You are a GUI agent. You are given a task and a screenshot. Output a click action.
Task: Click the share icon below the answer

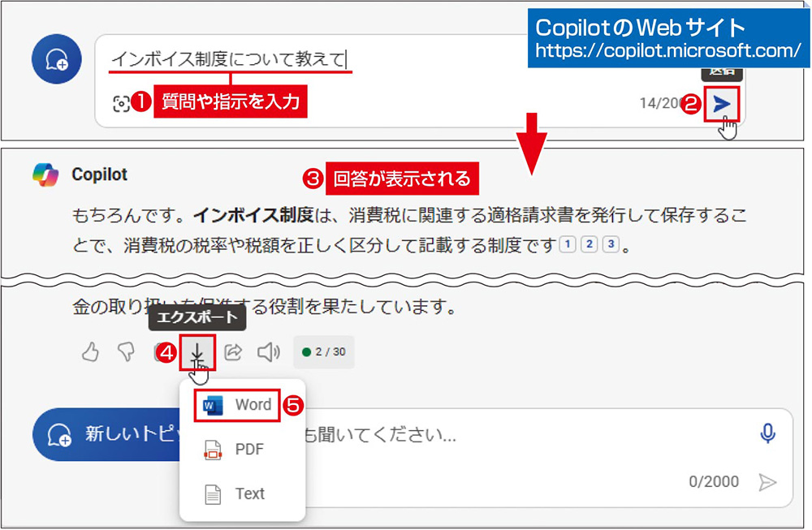[233, 351]
